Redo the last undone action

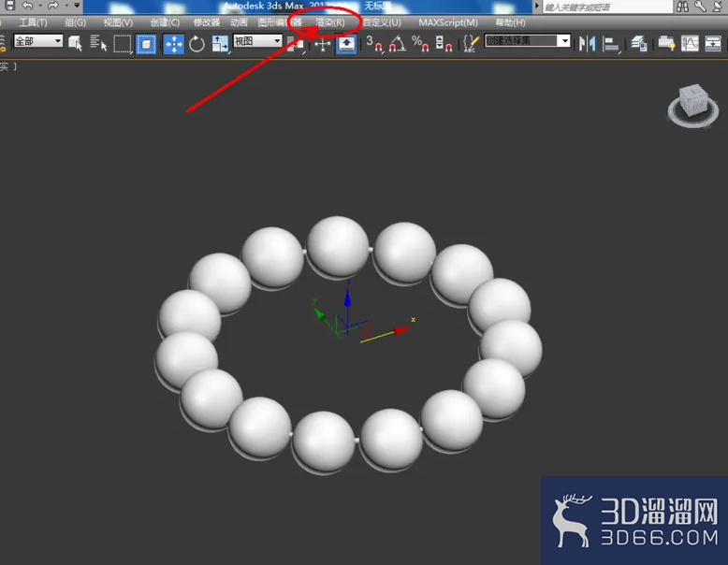pos(53,6)
